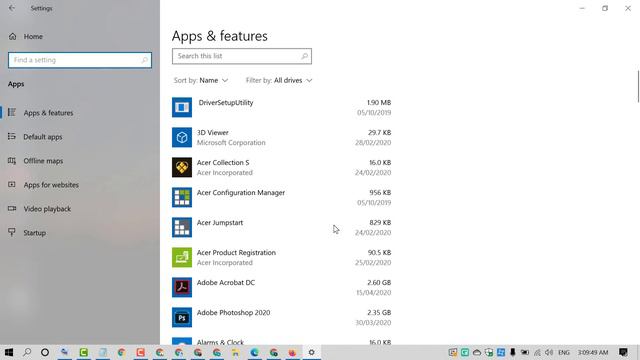
Task: Click the Search this list magnifier icon
Action: click(x=304, y=56)
